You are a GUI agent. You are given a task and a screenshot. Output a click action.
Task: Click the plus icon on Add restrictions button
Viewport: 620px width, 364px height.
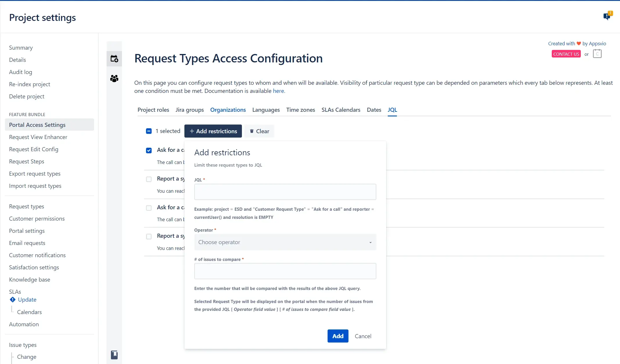(x=192, y=131)
